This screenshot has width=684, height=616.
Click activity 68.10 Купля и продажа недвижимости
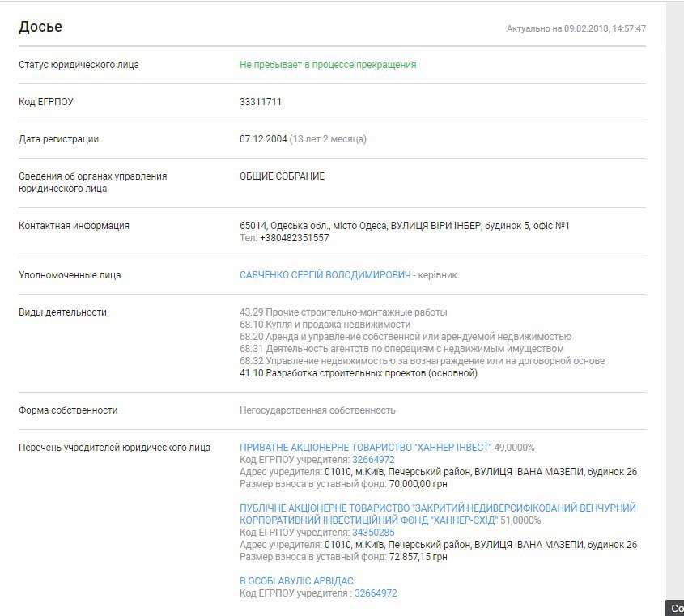[x=325, y=325]
